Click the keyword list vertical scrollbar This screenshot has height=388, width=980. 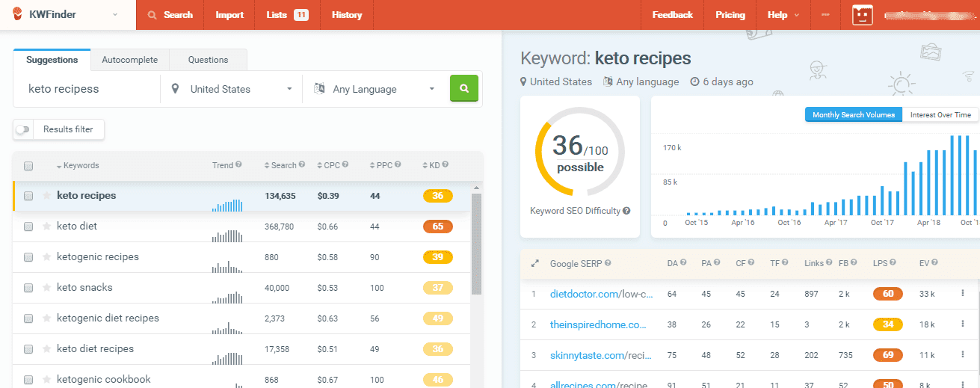(476, 244)
